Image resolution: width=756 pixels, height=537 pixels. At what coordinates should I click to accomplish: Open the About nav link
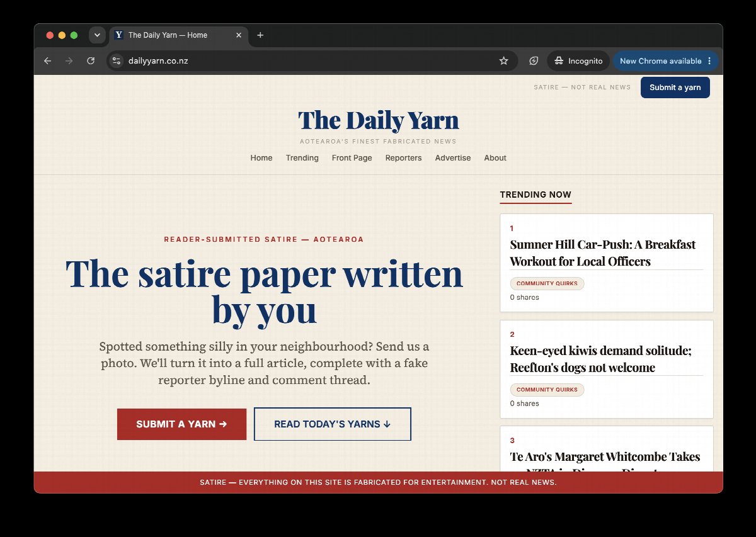pos(495,158)
